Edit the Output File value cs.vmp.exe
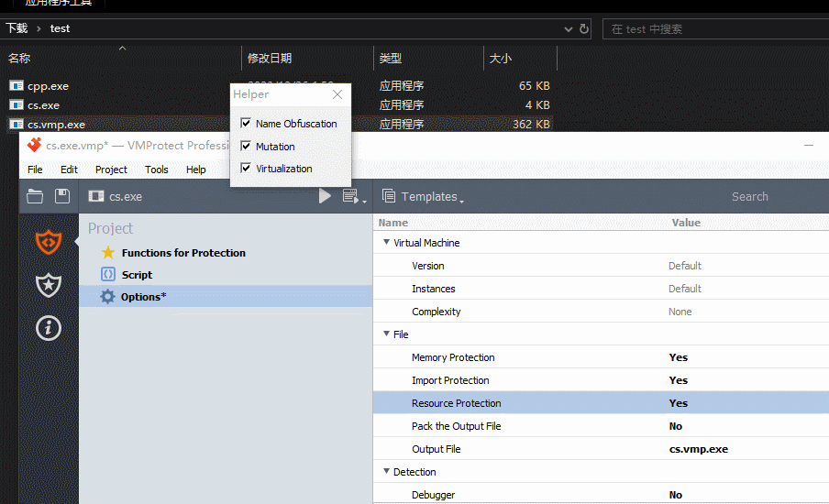The height and width of the screenshot is (504, 829). pos(699,449)
